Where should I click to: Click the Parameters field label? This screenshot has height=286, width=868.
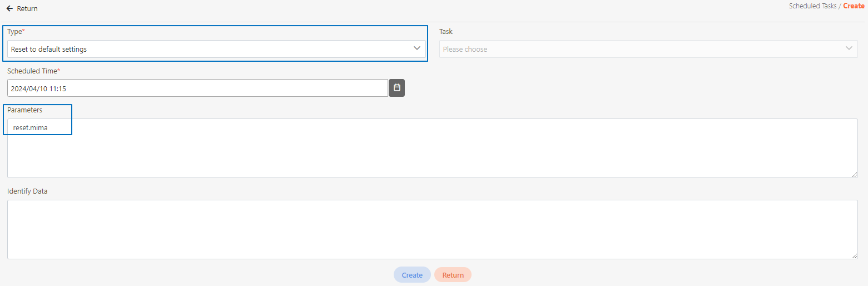24,110
